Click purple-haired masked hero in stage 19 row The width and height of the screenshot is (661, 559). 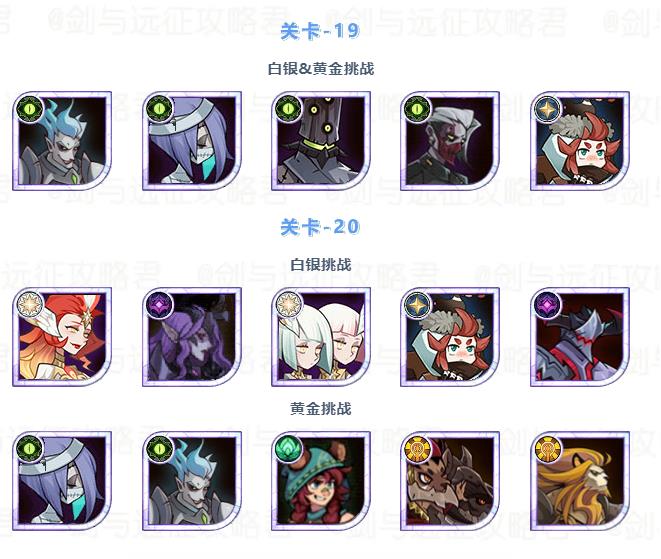tap(192, 141)
